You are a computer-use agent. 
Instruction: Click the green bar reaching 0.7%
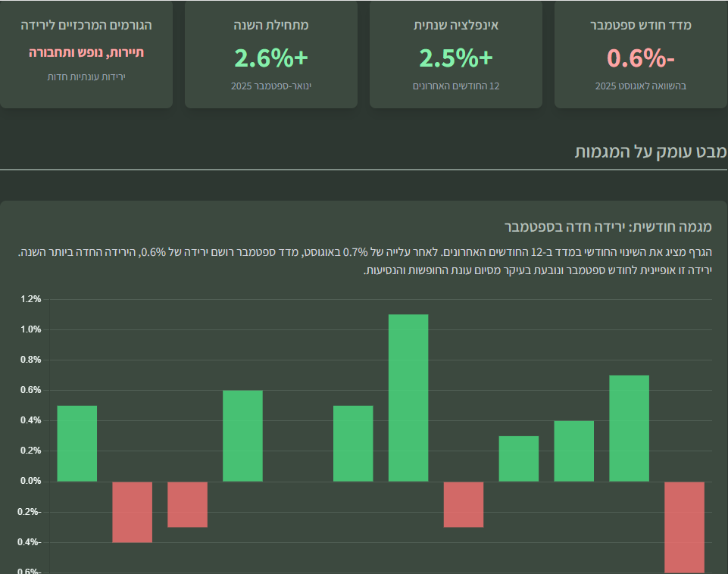tap(629, 428)
